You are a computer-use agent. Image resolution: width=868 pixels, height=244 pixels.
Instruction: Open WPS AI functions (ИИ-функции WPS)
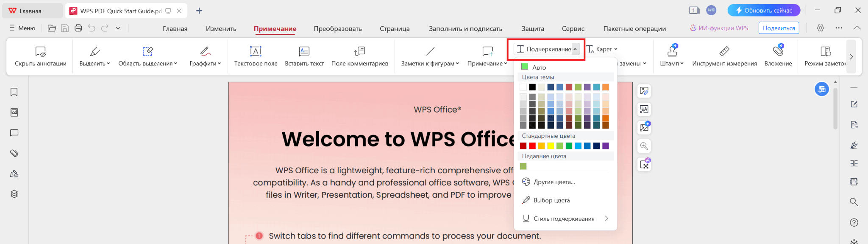(x=719, y=28)
